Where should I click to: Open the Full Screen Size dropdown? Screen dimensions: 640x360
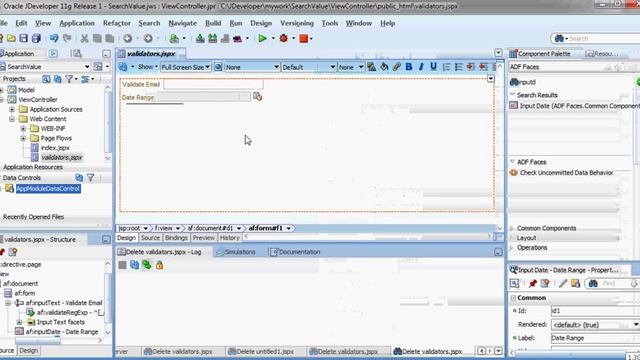(x=185, y=67)
